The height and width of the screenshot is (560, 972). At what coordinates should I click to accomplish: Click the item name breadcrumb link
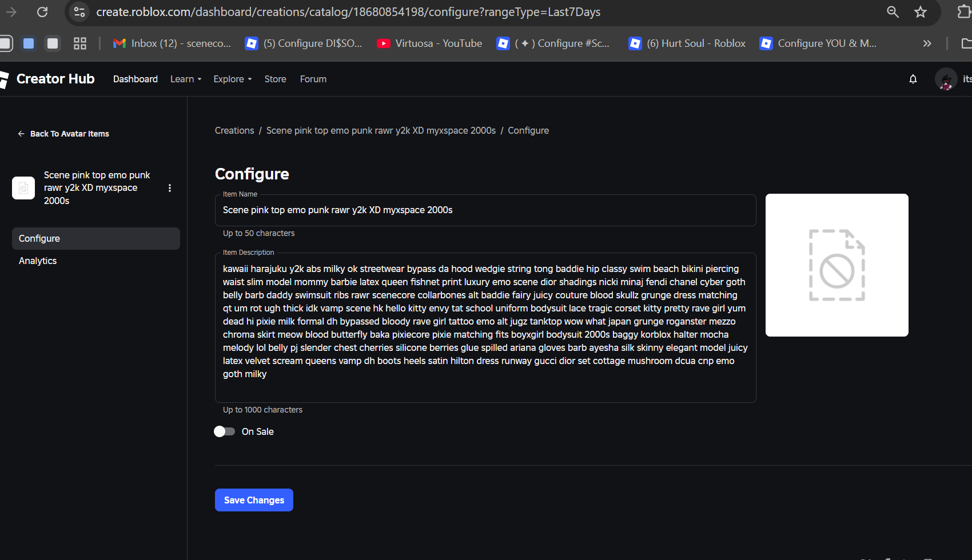click(x=381, y=131)
